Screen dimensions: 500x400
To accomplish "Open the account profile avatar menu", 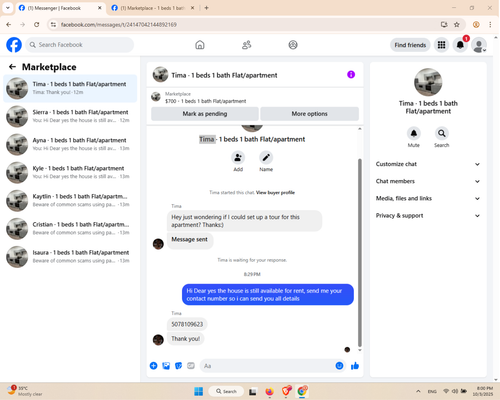I will point(479,45).
